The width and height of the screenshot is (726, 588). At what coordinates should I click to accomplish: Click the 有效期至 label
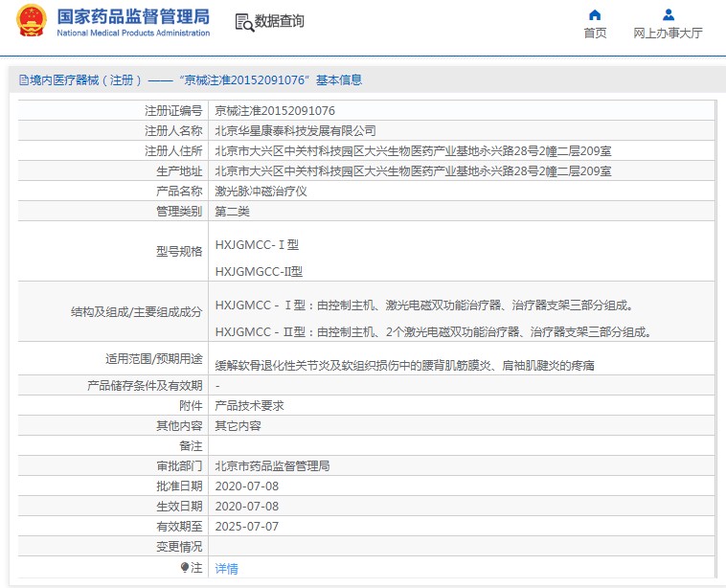[x=180, y=527]
